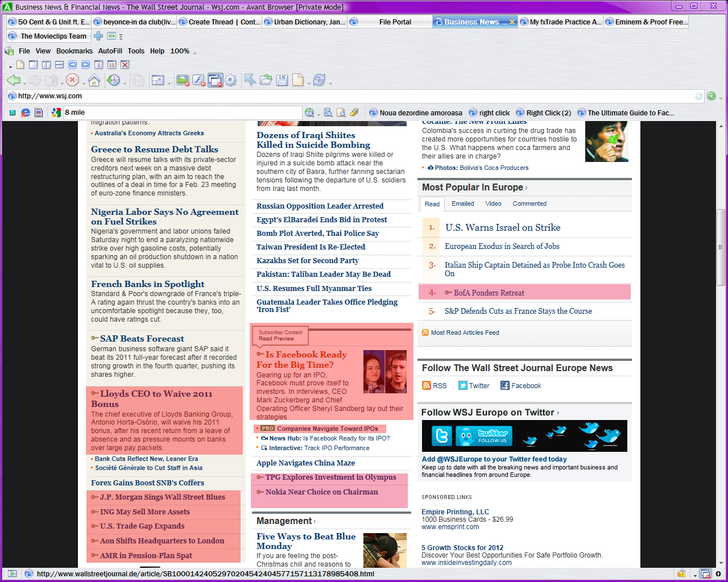Click the new blank page icon in toolbar
This screenshot has height=582, width=728.
coord(297,80)
